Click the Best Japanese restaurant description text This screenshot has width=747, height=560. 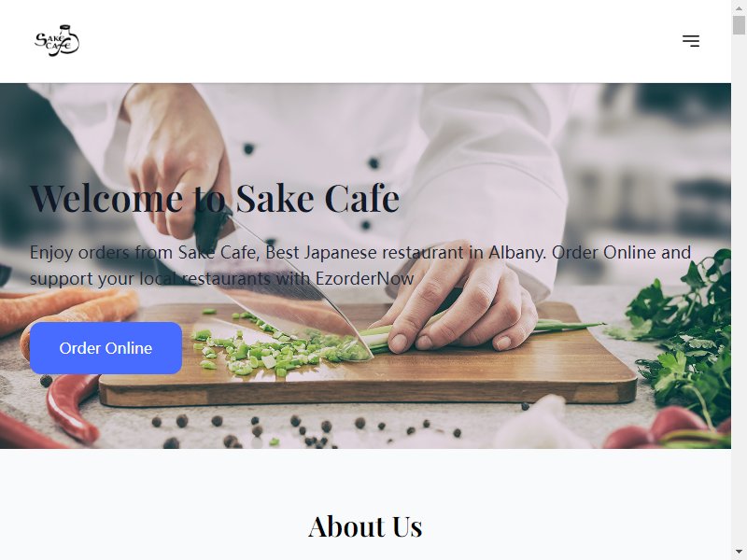[360, 265]
